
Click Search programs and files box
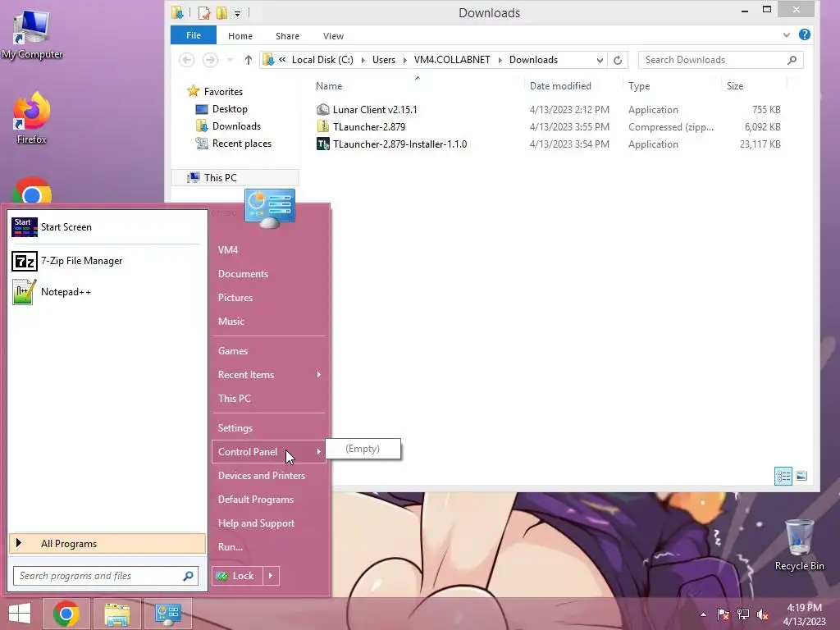click(106, 576)
